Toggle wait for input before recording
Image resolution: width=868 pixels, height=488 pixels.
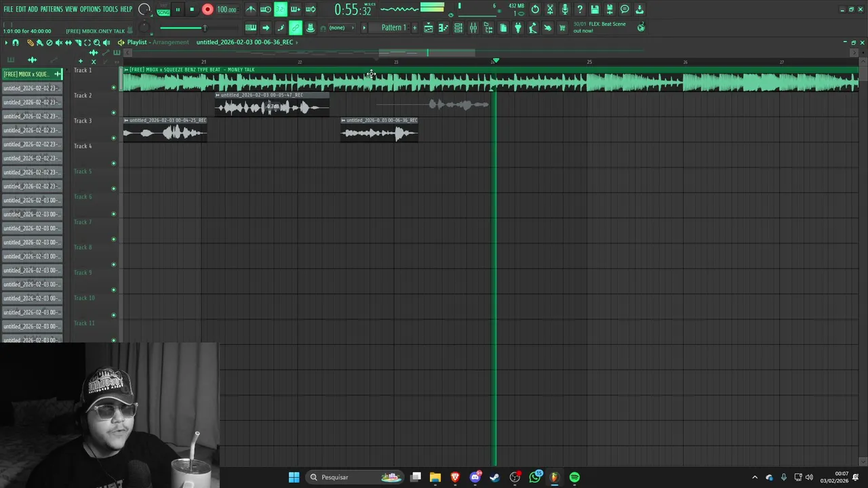pos(265,9)
